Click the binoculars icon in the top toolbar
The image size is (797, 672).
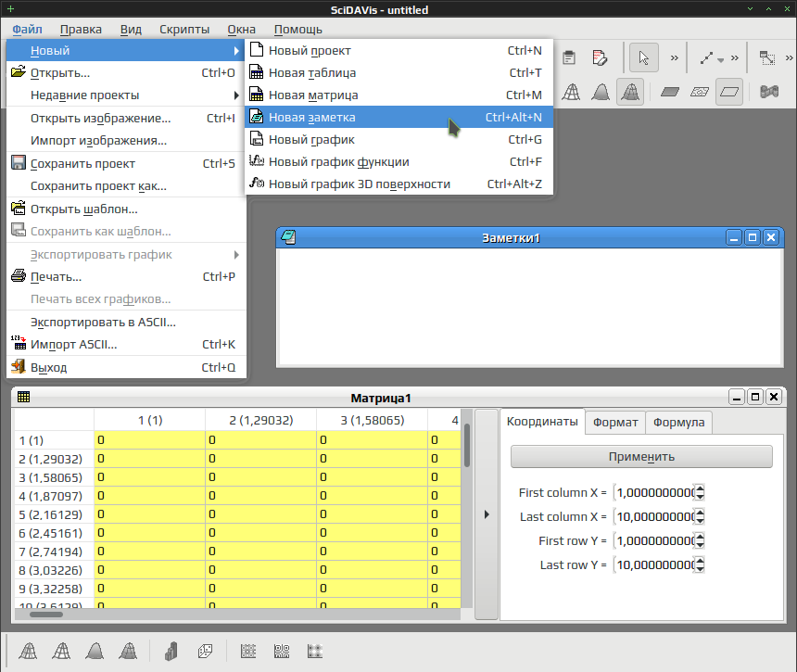coord(769,92)
